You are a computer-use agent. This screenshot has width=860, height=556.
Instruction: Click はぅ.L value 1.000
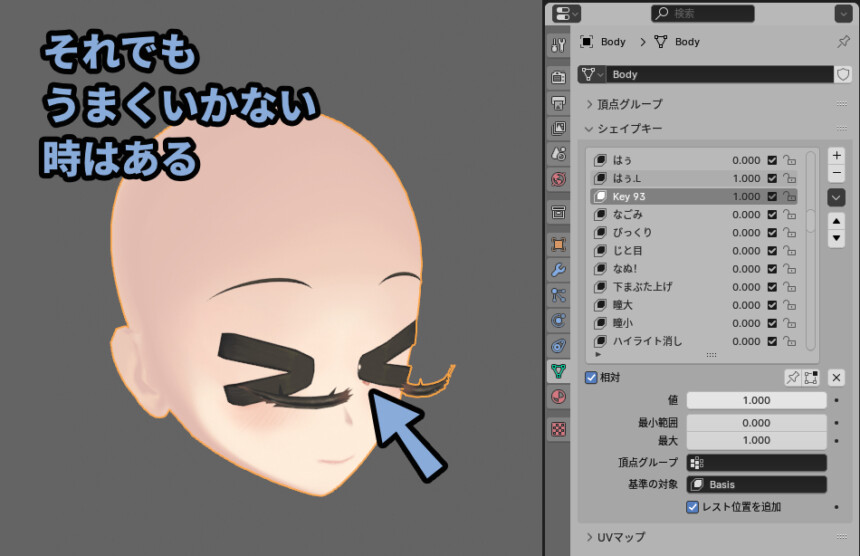pos(746,178)
